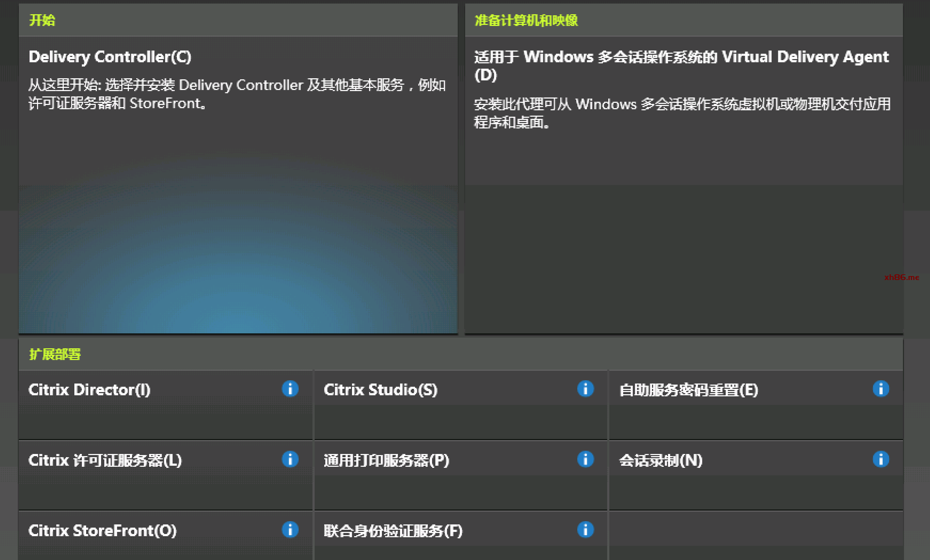Click info icon for Citrix Director
The image size is (930, 560).
click(290, 389)
